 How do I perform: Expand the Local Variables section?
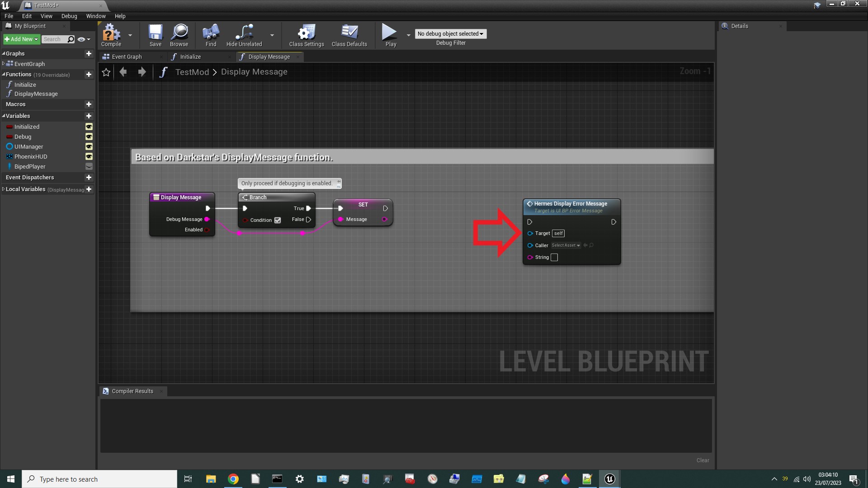[4, 189]
